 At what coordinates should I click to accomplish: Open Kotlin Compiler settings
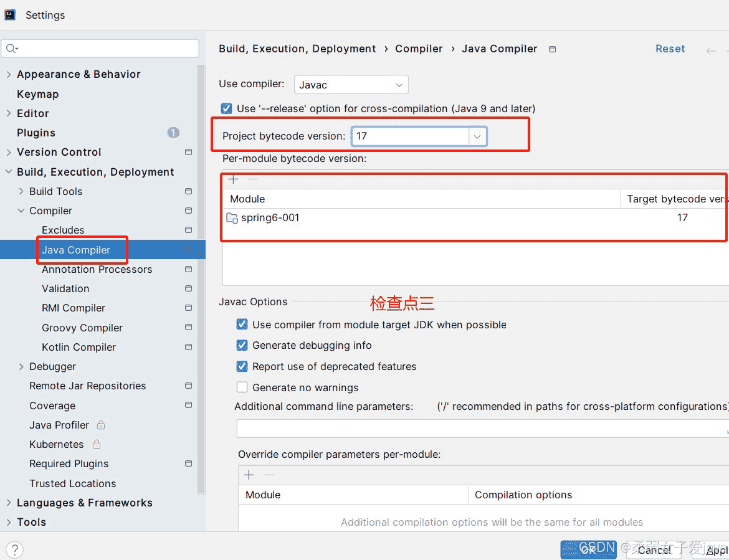pos(79,347)
